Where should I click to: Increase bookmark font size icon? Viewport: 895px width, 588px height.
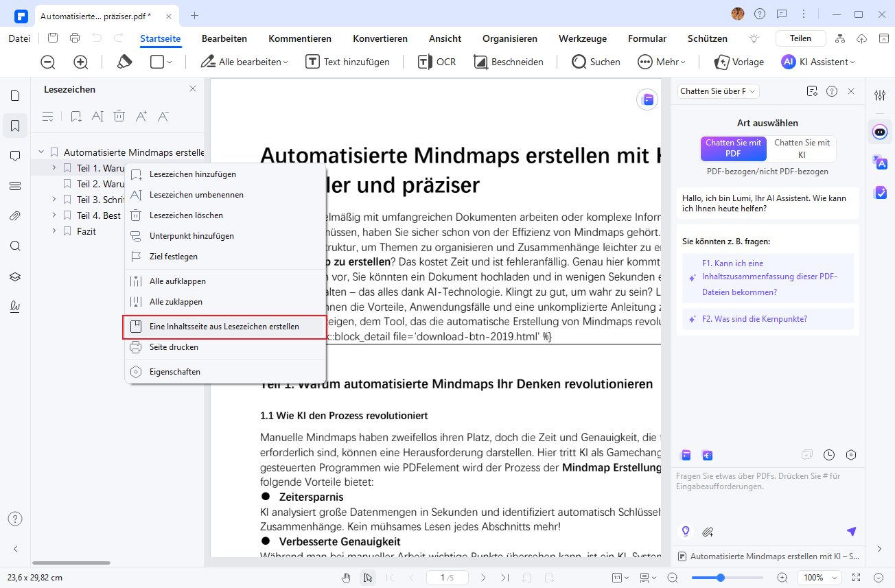click(x=141, y=116)
